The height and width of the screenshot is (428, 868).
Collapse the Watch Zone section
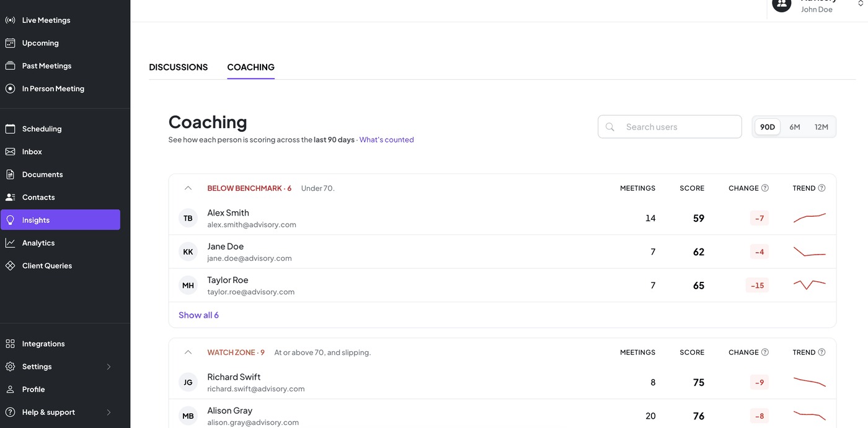click(188, 352)
